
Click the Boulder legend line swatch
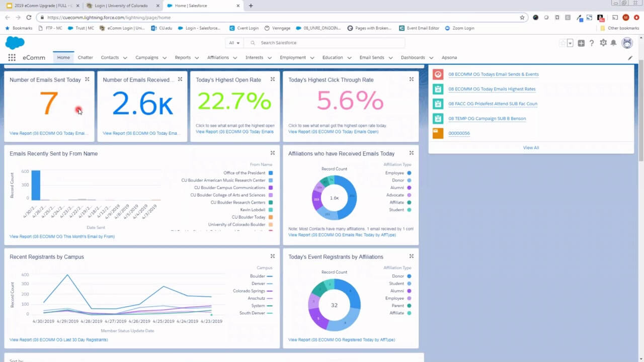(270, 276)
